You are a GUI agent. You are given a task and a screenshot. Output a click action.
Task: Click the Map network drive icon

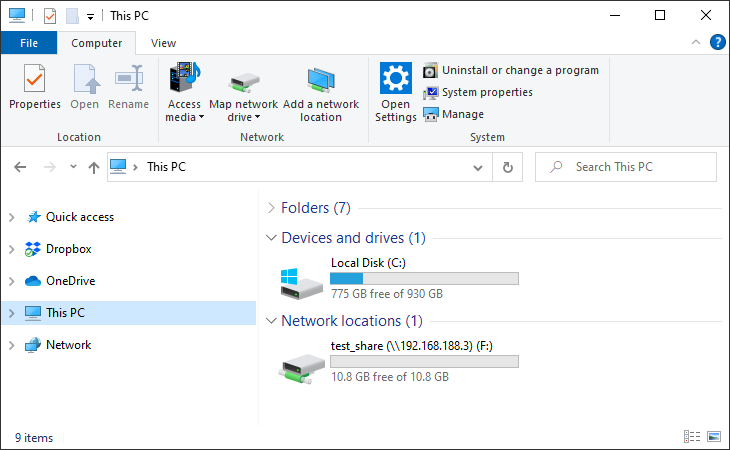click(x=243, y=82)
